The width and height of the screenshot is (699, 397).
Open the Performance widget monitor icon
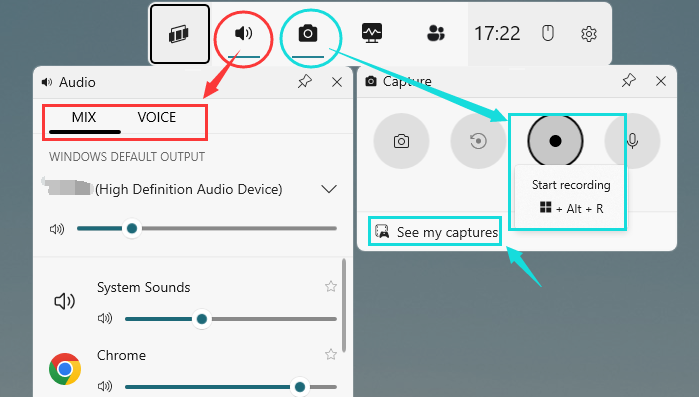(x=372, y=33)
